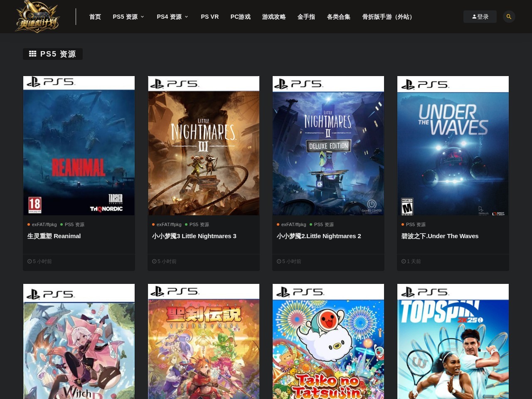Open the 聖剣伝説 Visions of Mana cover
The width and height of the screenshot is (532, 399).
[204, 342]
